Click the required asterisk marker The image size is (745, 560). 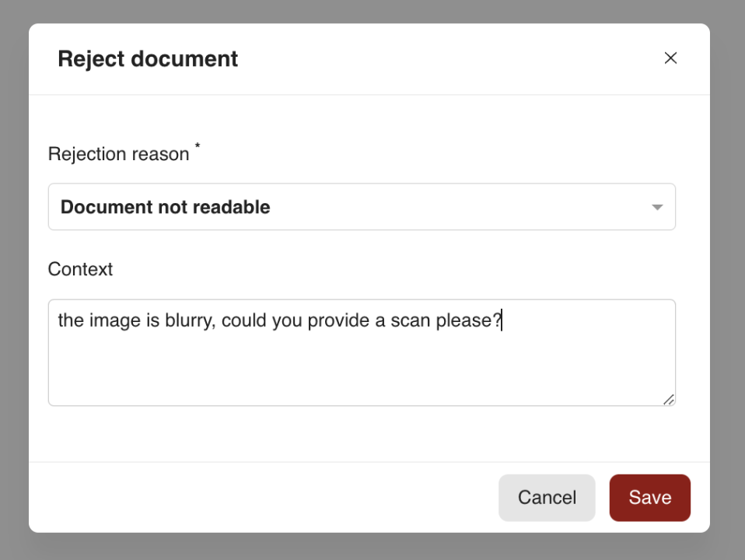point(198,145)
